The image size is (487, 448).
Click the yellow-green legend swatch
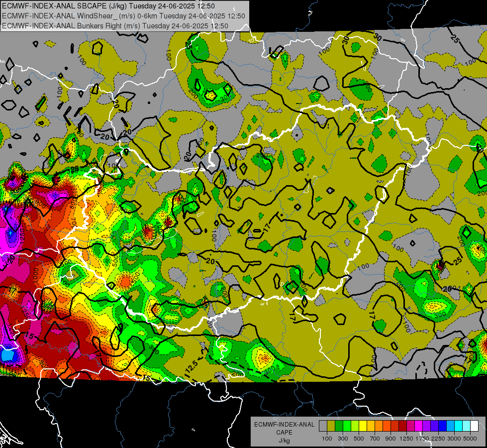355,426
